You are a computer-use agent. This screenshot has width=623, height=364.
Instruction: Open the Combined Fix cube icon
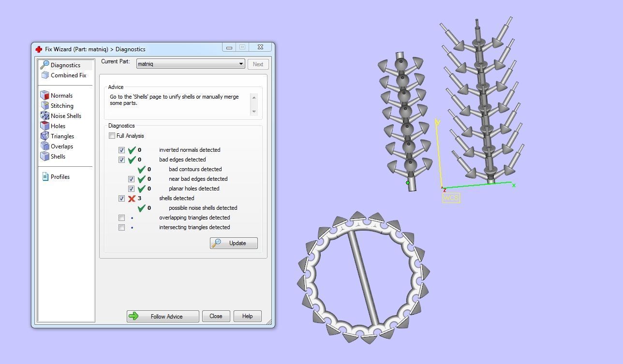[x=45, y=75]
